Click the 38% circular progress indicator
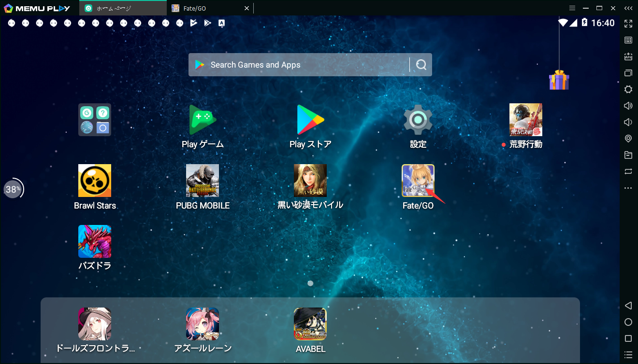 coord(13,189)
